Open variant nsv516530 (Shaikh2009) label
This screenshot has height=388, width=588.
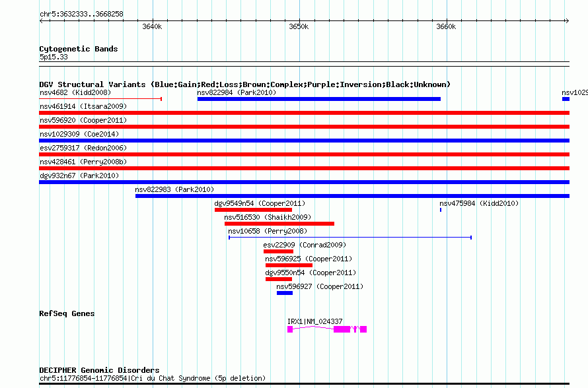[x=268, y=217]
